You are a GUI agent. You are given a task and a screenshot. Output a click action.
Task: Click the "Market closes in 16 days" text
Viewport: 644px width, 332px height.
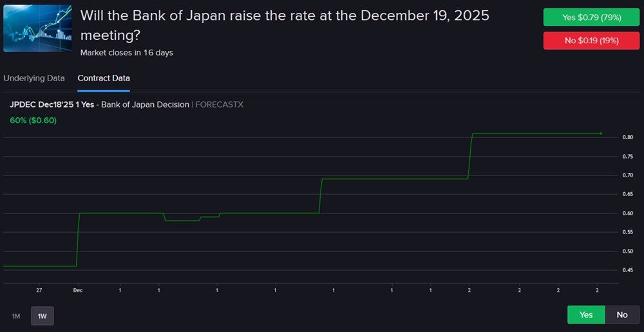click(127, 52)
